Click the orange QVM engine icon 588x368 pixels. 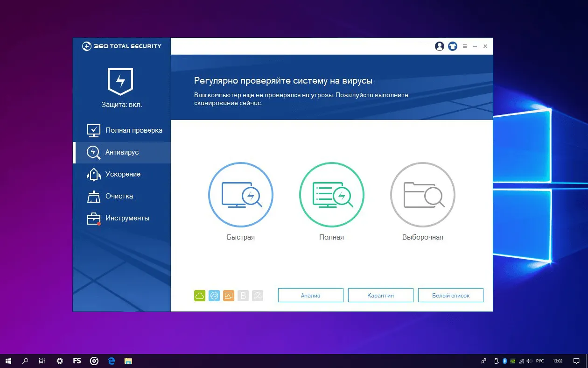[x=229, y=295]
